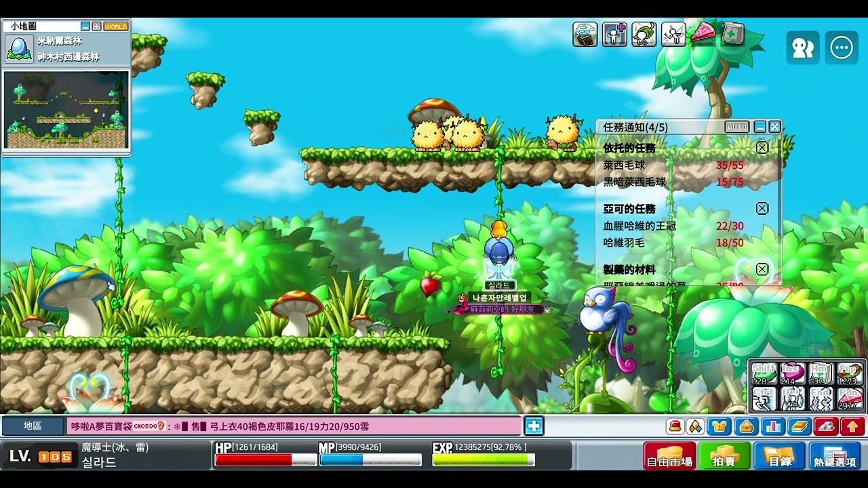Minimize the minimap panel
Screen dimensions: 868x488
click(85, 26)
